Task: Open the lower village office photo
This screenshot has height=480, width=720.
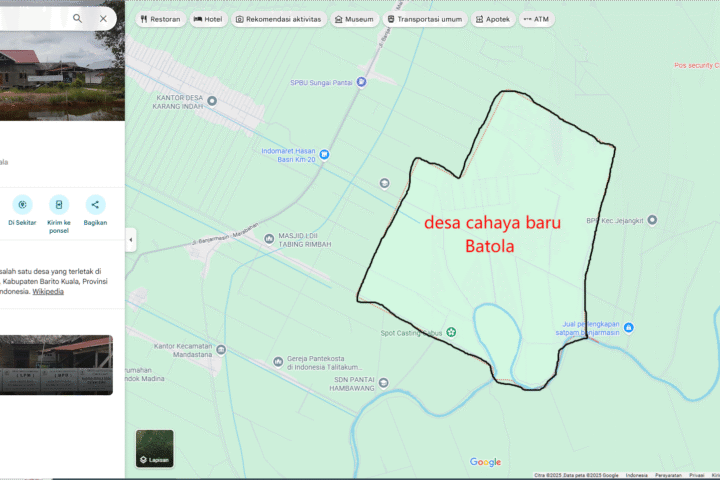Action: (x=56, y=365)
